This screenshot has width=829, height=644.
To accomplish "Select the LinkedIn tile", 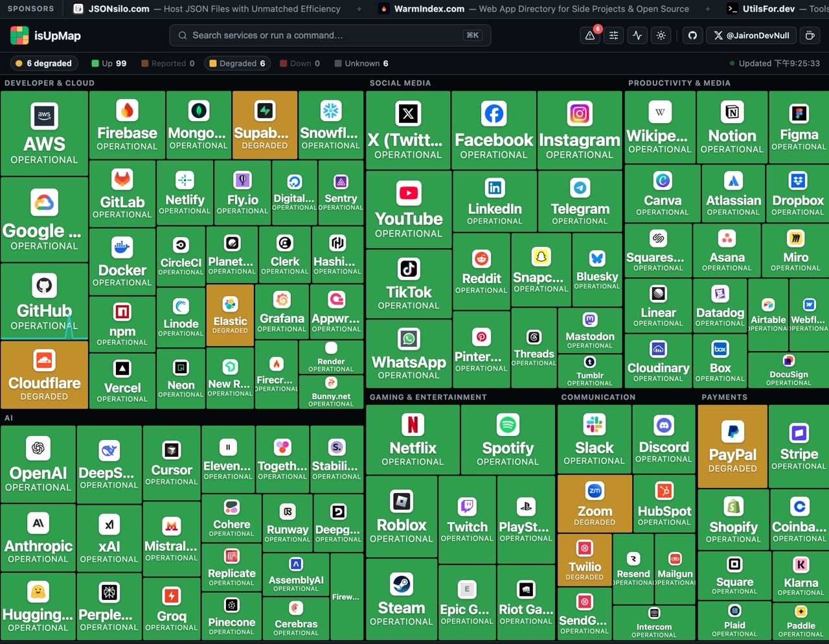I will click(495, 201).
